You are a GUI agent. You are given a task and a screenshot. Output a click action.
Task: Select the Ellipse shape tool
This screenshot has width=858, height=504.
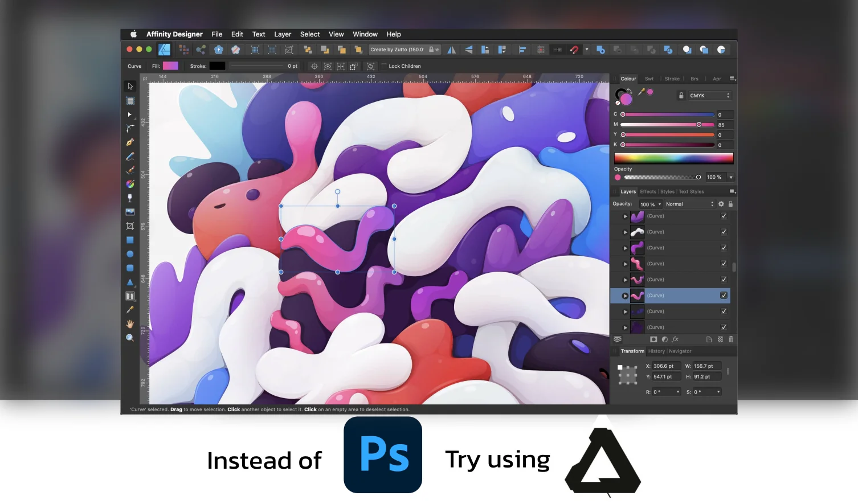pyautogui.click(x=130, y=254)
